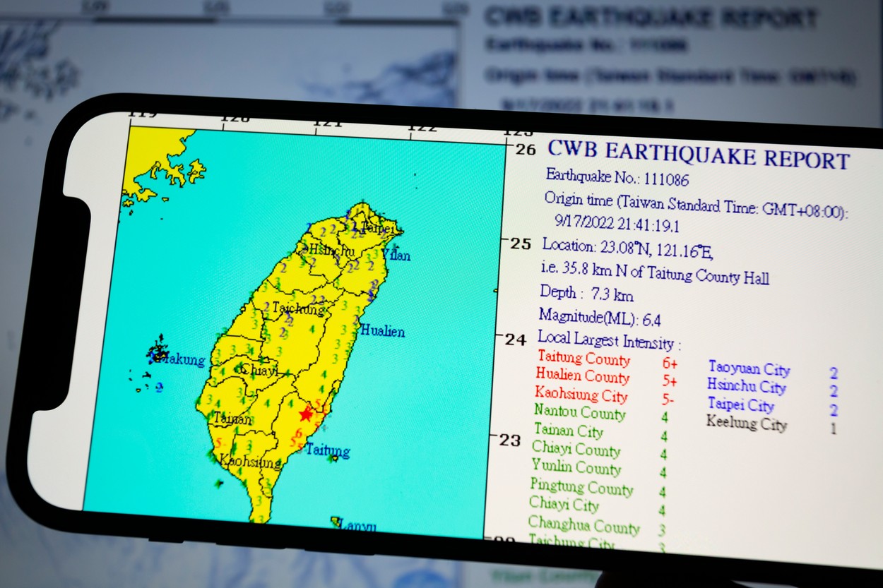Click the "5-" intensity value for Kaohsiung City
The width and height of the screenshot is (883, 588).
[x=667, y=400]
